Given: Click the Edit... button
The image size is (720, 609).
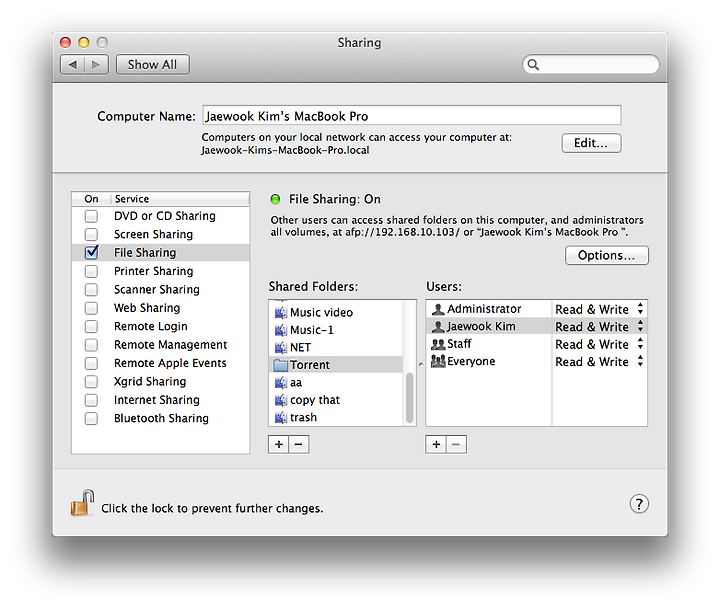Looking at the screenshot, I should tap(591, 143).
